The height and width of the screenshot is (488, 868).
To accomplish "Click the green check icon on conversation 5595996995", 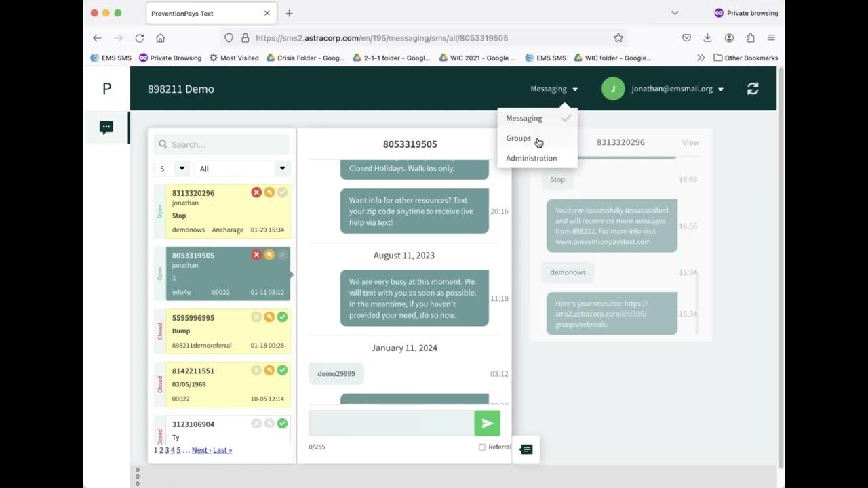I will pyautogui.click(x=282, y=317).
